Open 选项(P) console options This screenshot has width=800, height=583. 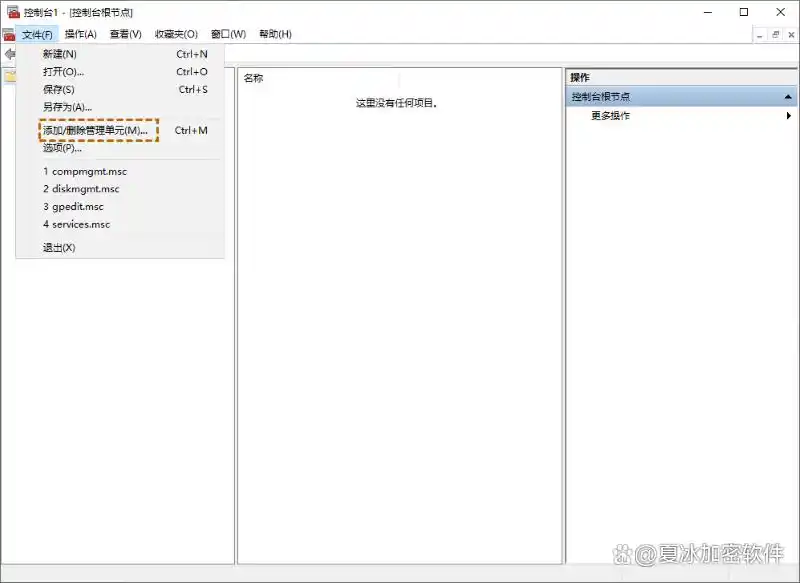[x=63, y=148]
